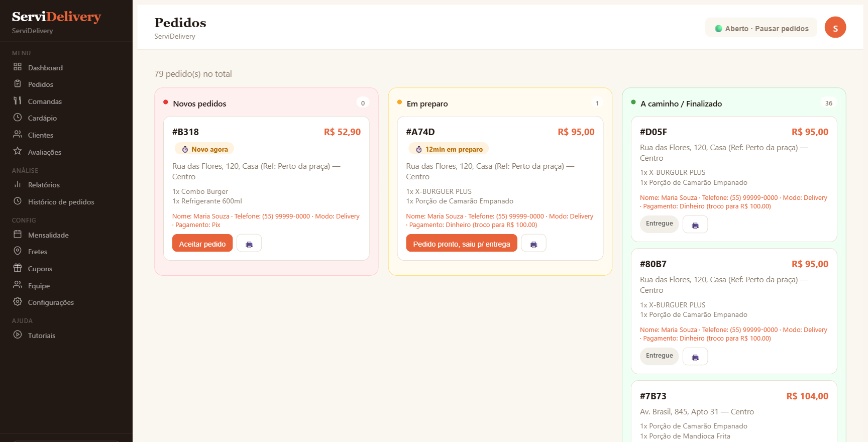Viewport: 868px width, 442px height.
Task: Click the Clientes people icon
Action: click(18, 134)
